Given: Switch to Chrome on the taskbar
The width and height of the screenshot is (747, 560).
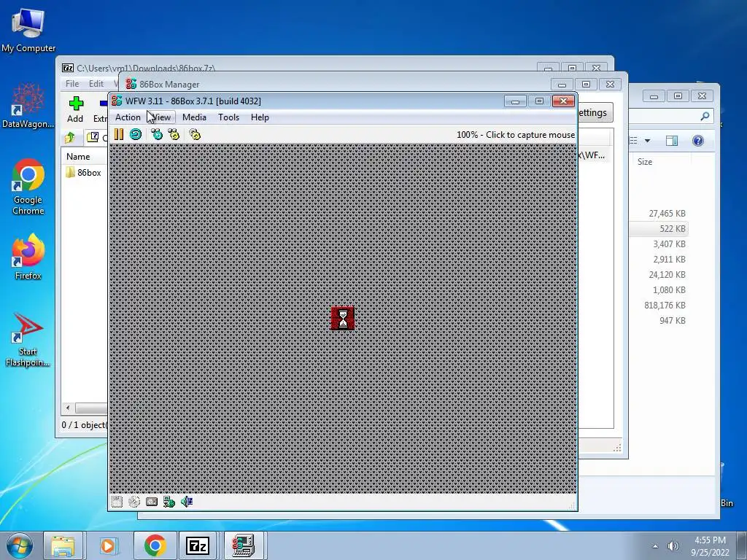Looking at the screenshot, I should (155, 545).
